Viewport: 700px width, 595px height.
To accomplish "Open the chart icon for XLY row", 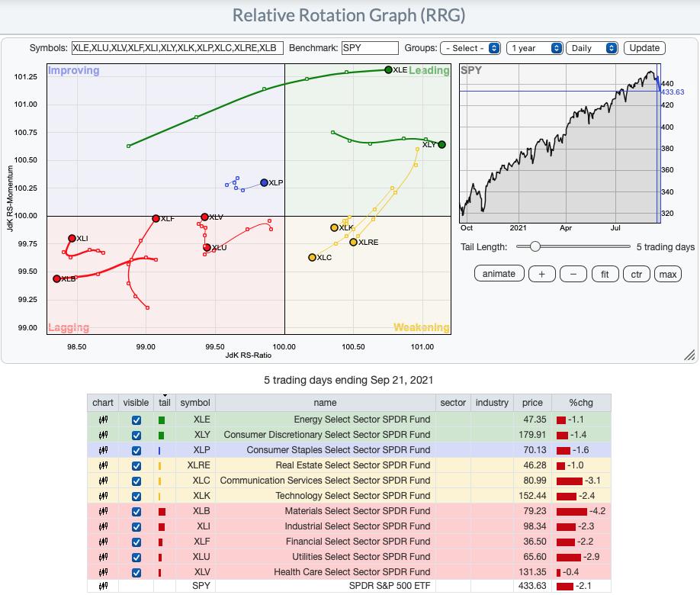I will pos(103,435).
